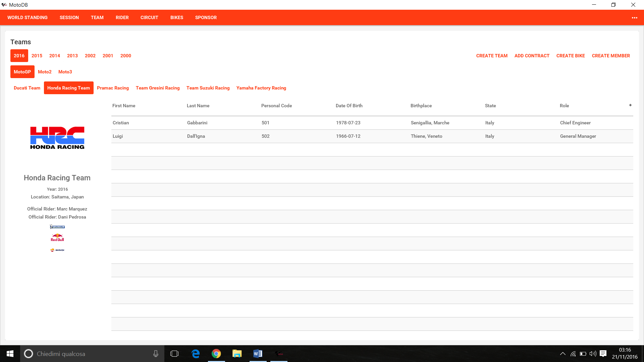Open Google Chrome from taskbar
The image size is (644, 362).
[x=216, y=354]
